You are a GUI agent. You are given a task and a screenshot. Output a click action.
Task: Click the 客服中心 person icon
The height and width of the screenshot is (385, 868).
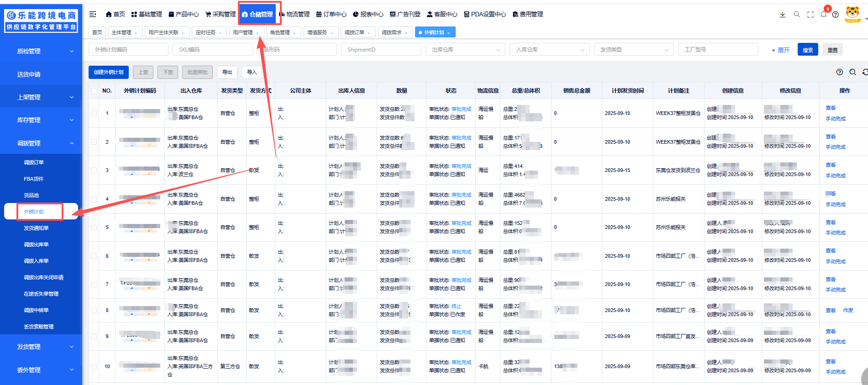pyautogui.click(x=430, y=14)
